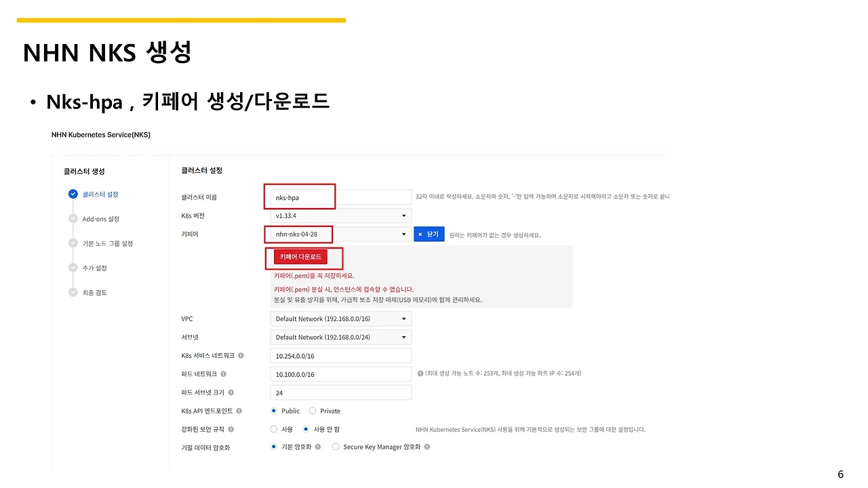The height and width of the screenshot is (488, 868).
Task: Click the checkmark icon for 기본 노드 그룹 설정
Action: point(73,243)
